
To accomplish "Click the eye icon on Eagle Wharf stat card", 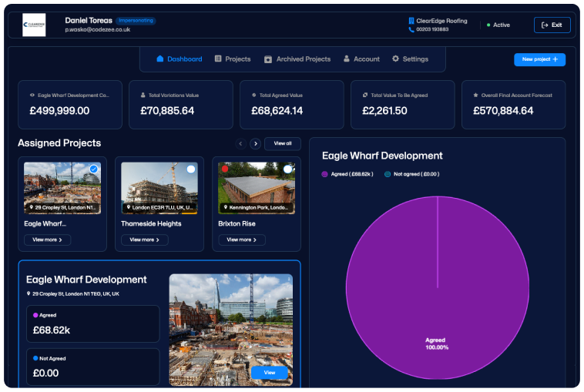I will pyautogui.click(x=32, y=95).
